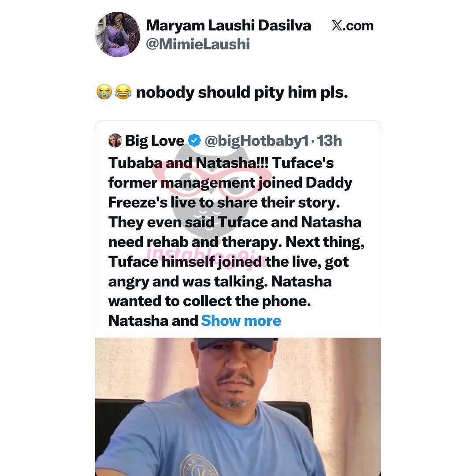The width and height of the screenshot is (476, 476).
Task: Click the laughing tears emoji
Action: point(123,92)
